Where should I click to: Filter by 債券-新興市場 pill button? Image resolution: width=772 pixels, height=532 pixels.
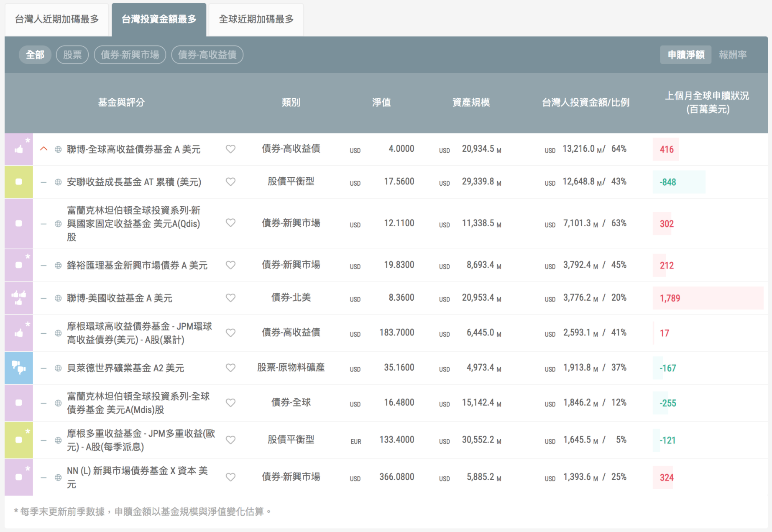pos(130,55)
